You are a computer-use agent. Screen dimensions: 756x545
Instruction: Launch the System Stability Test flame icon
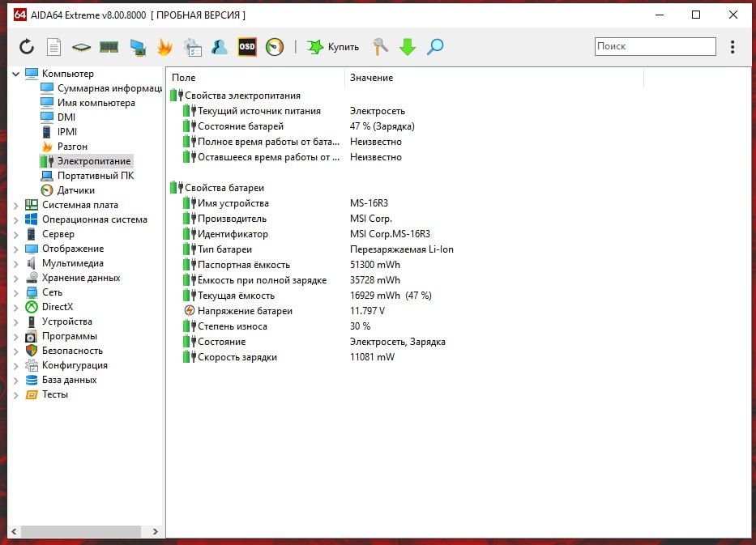click(164, 47)
